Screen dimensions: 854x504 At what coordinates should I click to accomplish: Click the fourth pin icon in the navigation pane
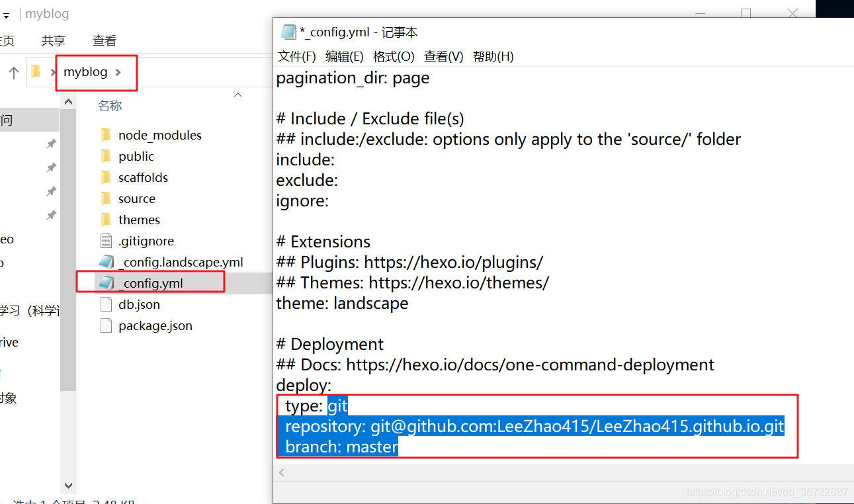coord(51,215)
